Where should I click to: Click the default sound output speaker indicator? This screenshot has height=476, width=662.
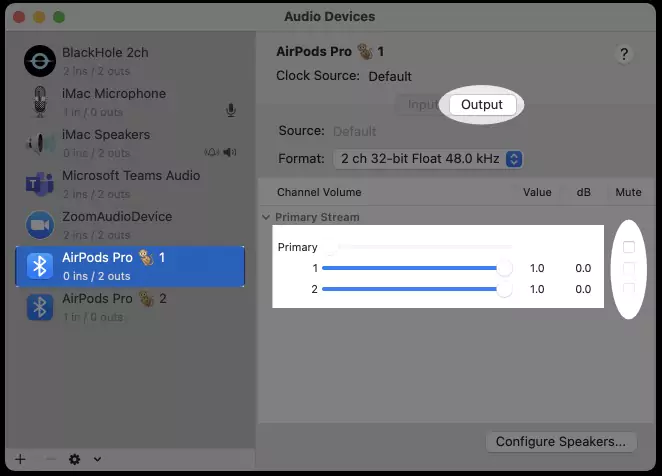click(x=230, y=152)
